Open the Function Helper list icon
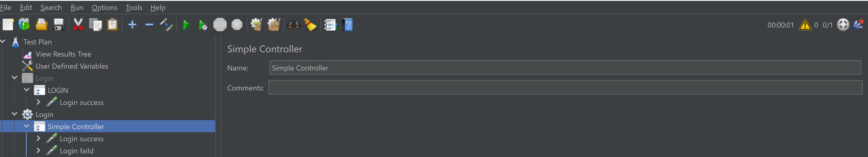The height and width of the screenshot is (157, 868). (330, 25)
